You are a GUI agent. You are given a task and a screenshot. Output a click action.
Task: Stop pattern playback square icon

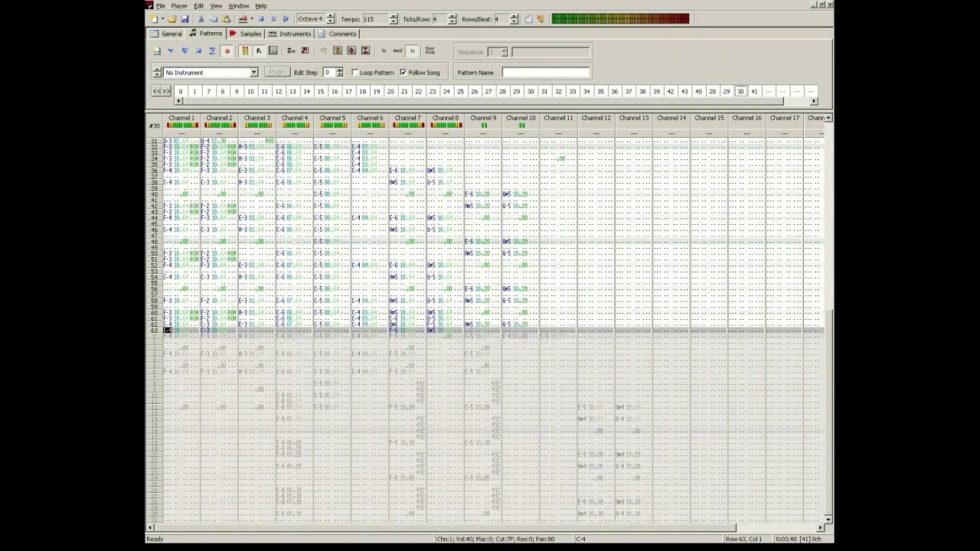[x=198, y=51]
